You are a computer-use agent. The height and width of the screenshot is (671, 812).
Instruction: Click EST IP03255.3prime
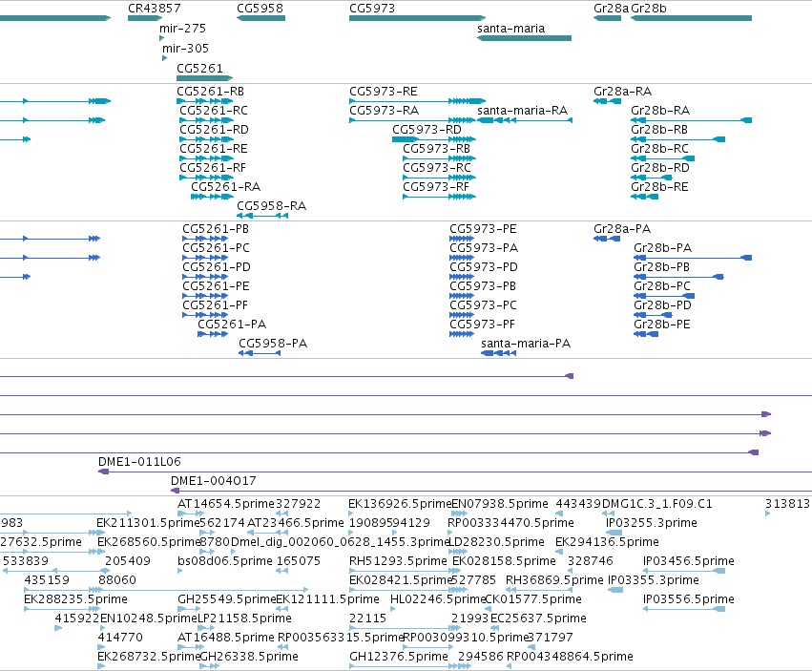coord(614,533)
